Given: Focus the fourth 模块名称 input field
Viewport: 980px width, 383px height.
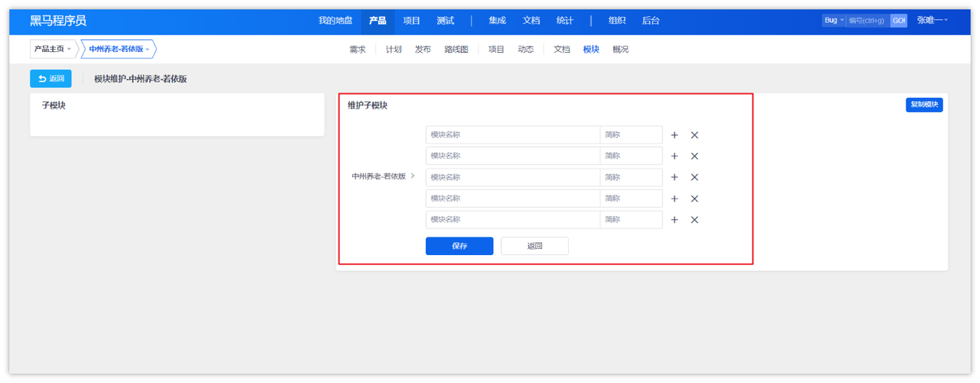Looking at the screenshot, I should 513,198.
